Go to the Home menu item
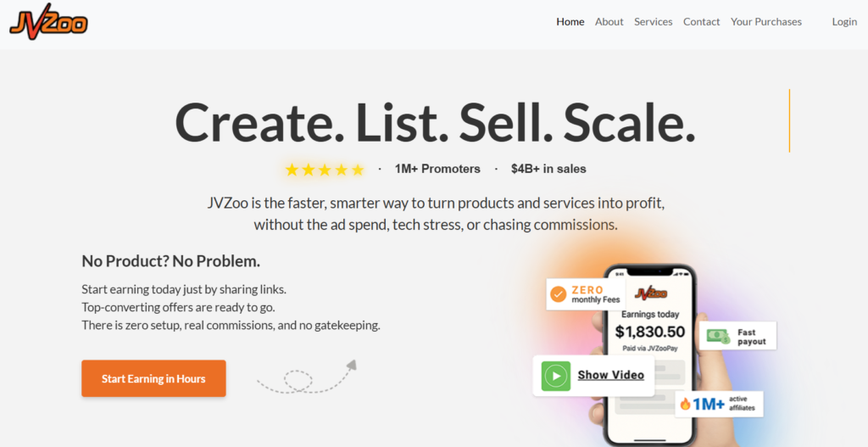This screenshot has width=868, height=447. [x=570, y=22]
